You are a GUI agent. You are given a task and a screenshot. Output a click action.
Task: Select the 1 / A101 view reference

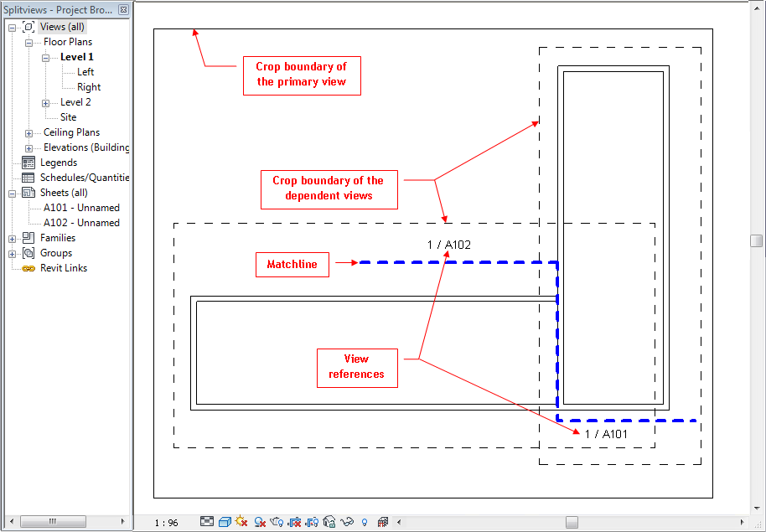pos(606,434)
